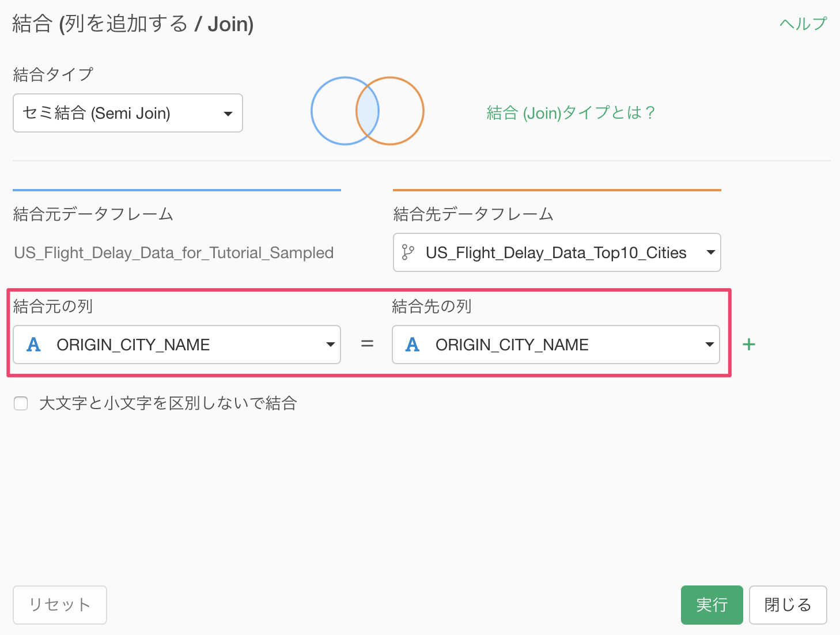Click the 実行 button
Viewport: 840px width, 635px height.
(712, 605)
